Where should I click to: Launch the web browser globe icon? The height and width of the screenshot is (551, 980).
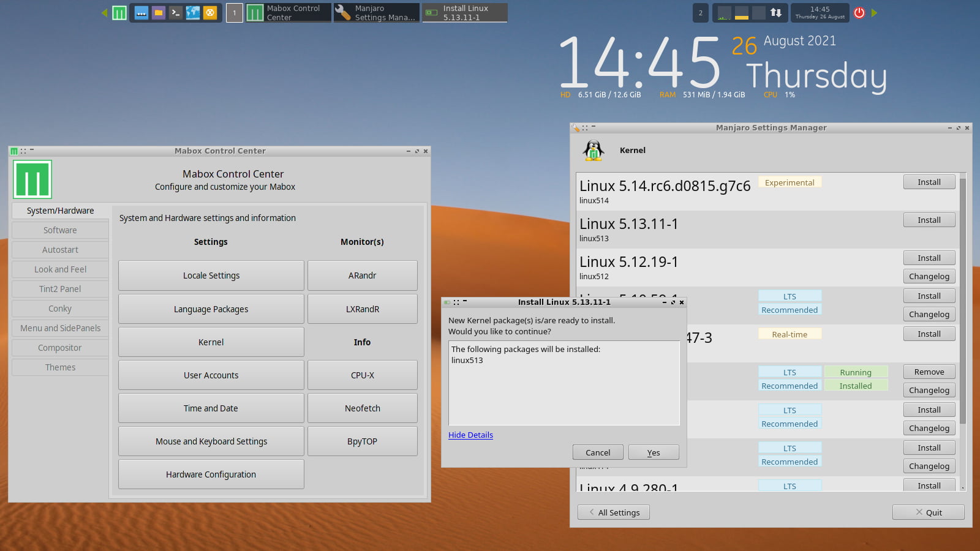193,13
